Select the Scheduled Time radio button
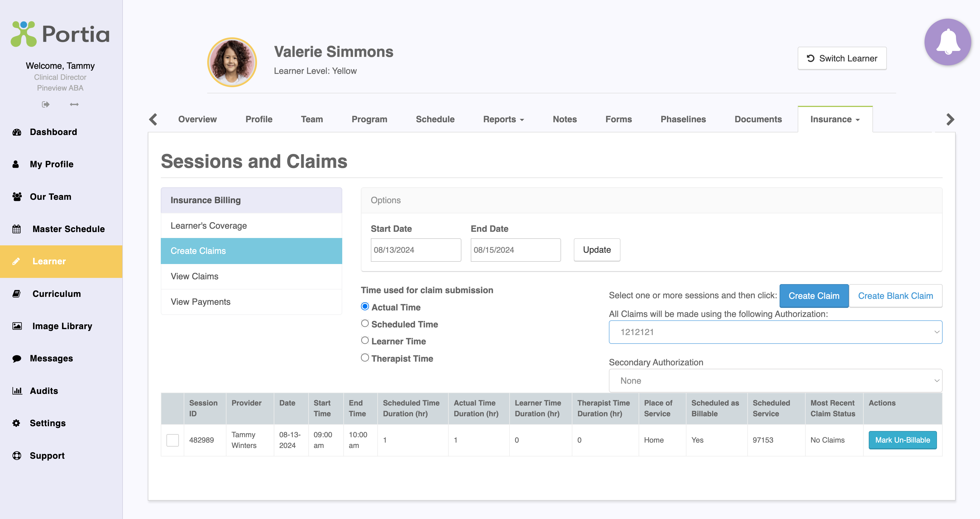This screenshot has height=519, width=980. (x=365, y=323)
